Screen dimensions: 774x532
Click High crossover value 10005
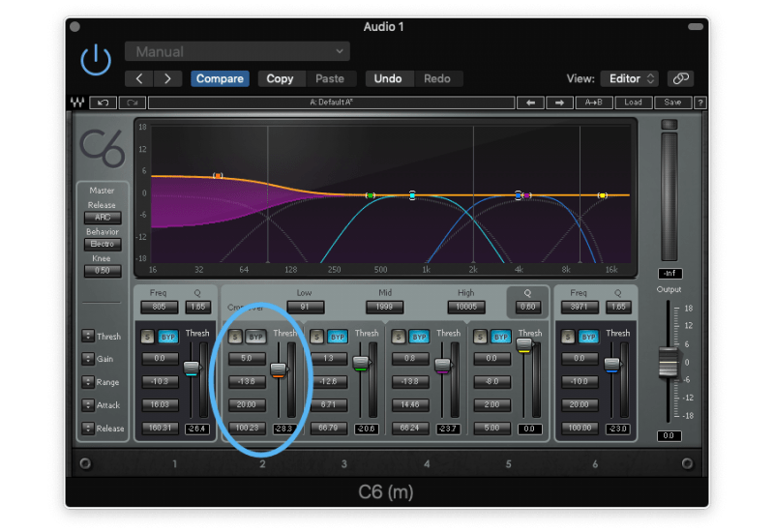[x=466, y=307]
